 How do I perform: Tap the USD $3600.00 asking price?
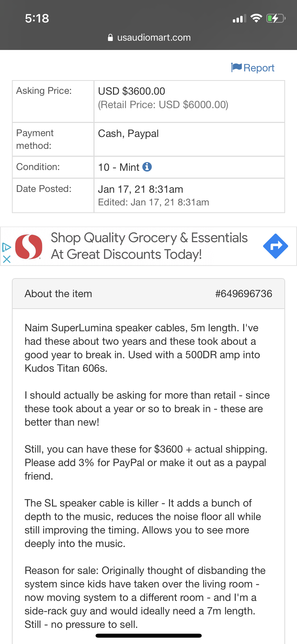(131, 91)
